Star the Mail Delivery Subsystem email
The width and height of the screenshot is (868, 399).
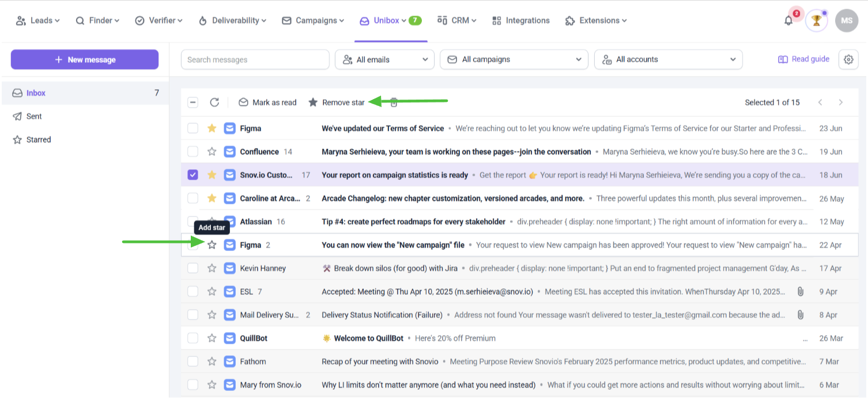(212, 315)
